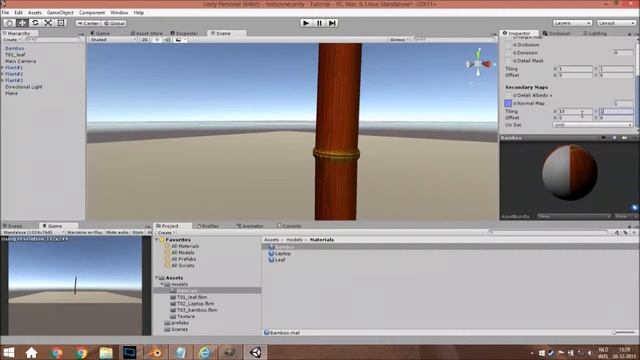Click the Step frame button
The height and width of the screenshot is (360, 640).
(332, 23)
